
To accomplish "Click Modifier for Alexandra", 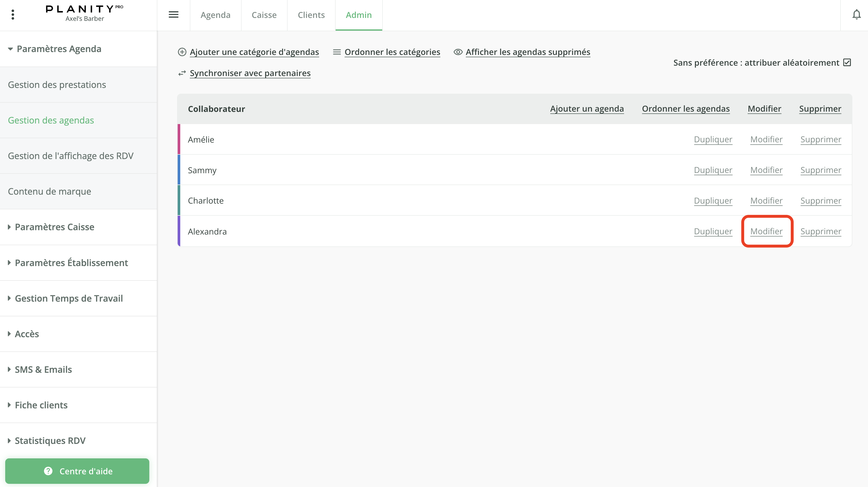I will click(x=766, y=231).
